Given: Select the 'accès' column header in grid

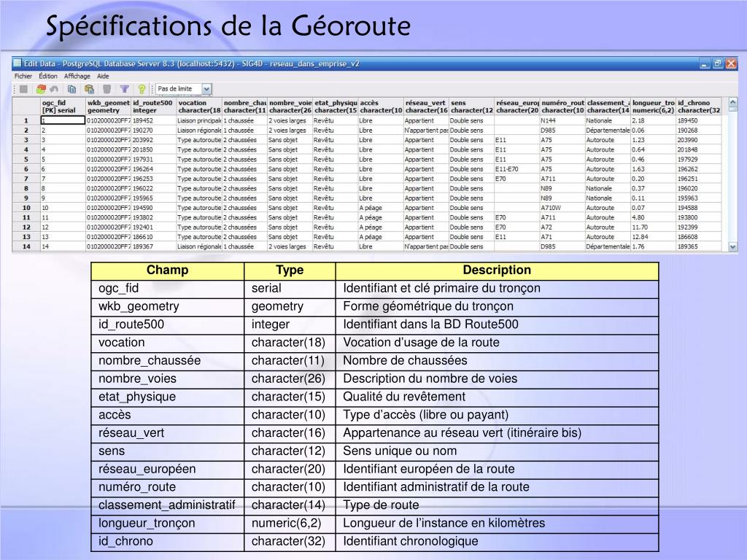Looking at the screenshot, I should [381, 106].
